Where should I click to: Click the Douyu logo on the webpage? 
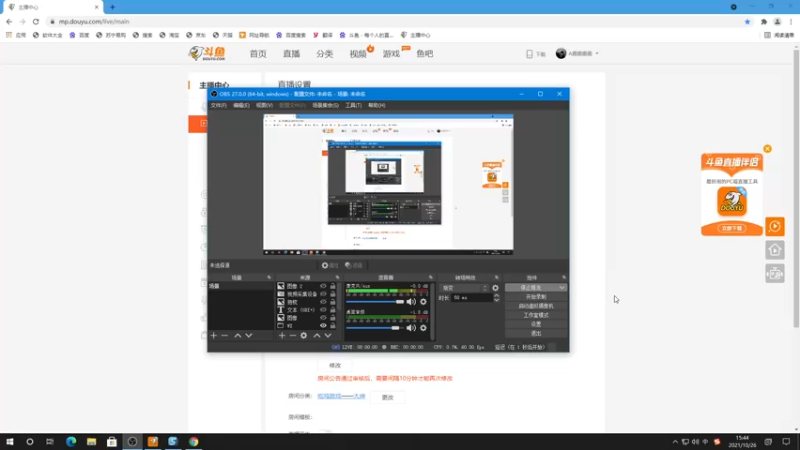pos(207,53)
